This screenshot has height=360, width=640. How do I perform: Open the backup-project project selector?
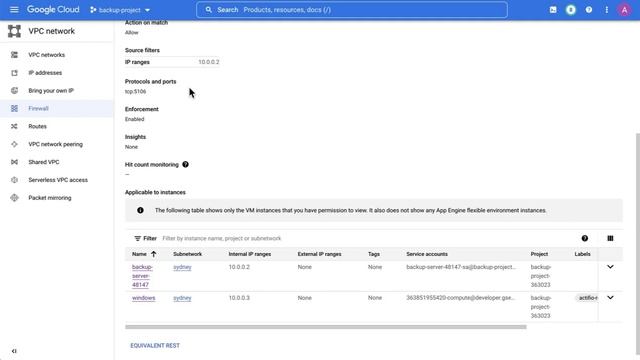(x=120, y=10)
